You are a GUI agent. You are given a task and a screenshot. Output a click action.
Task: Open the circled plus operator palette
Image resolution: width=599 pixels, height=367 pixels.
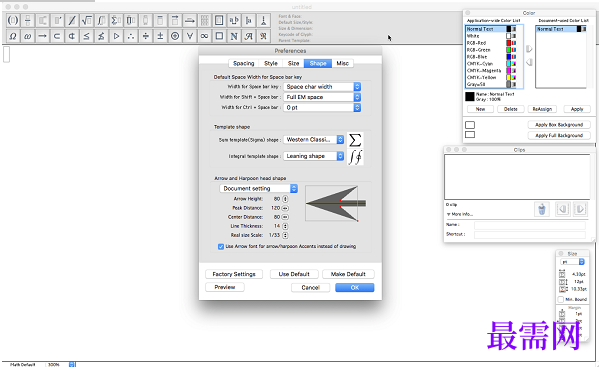175,36
